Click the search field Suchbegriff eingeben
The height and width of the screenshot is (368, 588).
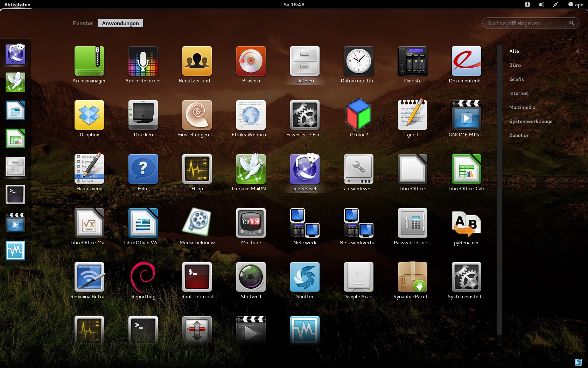click(527, 23)
